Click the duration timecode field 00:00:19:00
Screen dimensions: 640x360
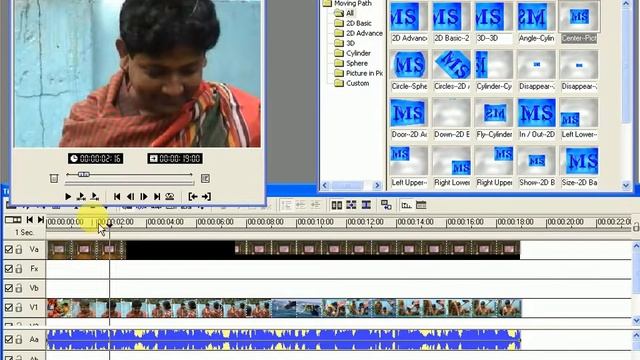[x=175, y=158]
